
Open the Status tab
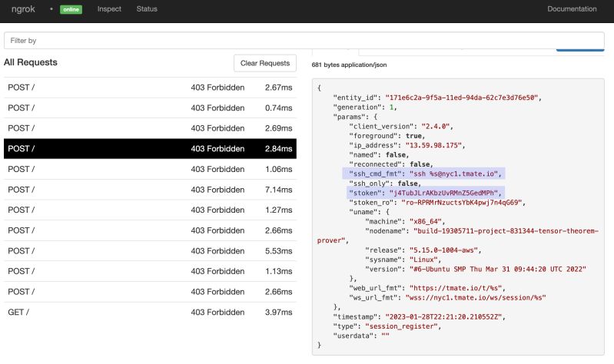[x=147, y=9]
